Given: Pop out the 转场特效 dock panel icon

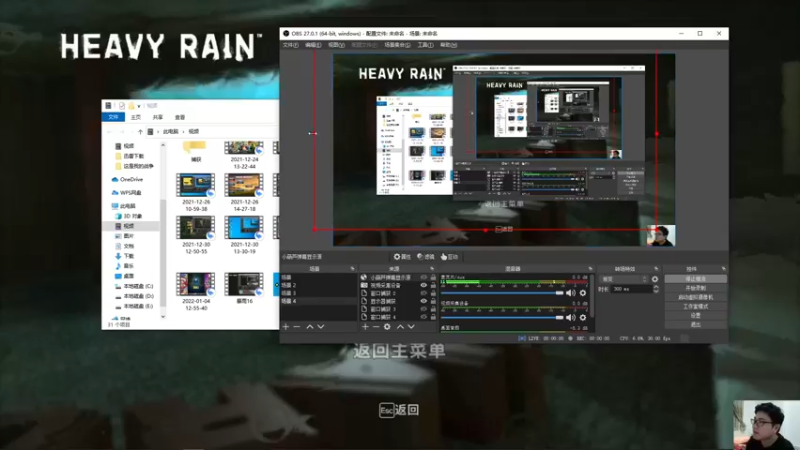Looking at the screenshot, I should coord(656,268).
